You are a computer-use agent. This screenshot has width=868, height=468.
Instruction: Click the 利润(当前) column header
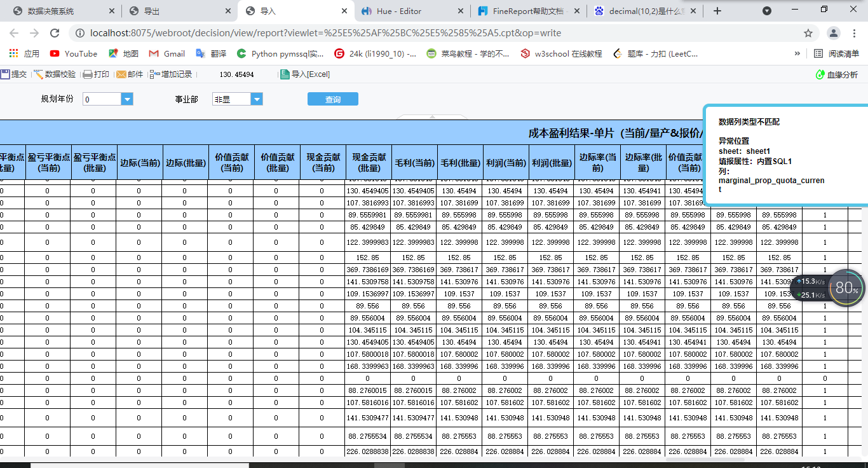point(506,163)
